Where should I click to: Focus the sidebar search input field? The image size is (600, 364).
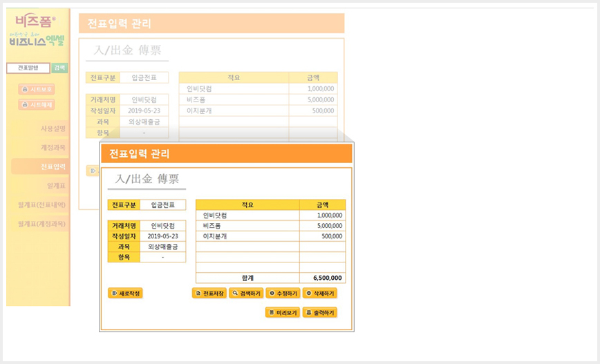pyautogui.click(x=28, y=68)
